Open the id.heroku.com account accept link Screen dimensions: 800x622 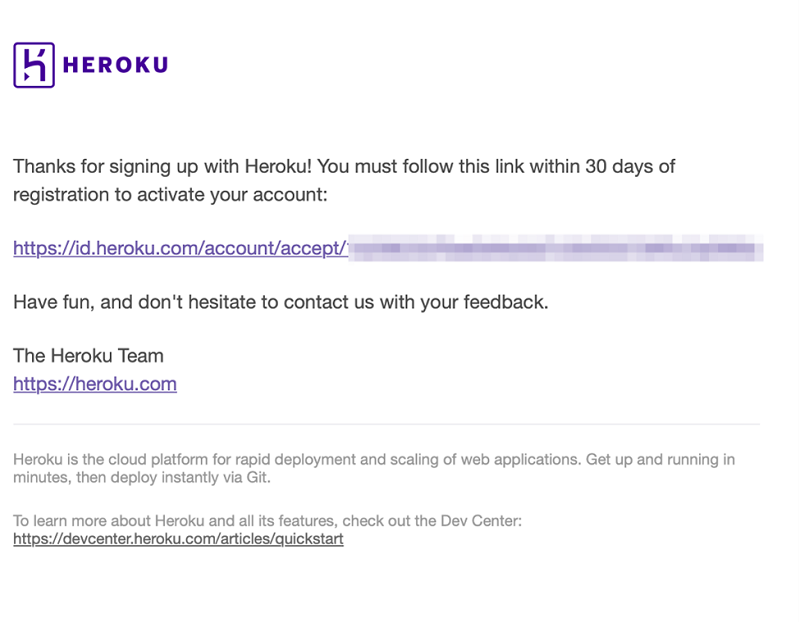(x=180, y=248)
